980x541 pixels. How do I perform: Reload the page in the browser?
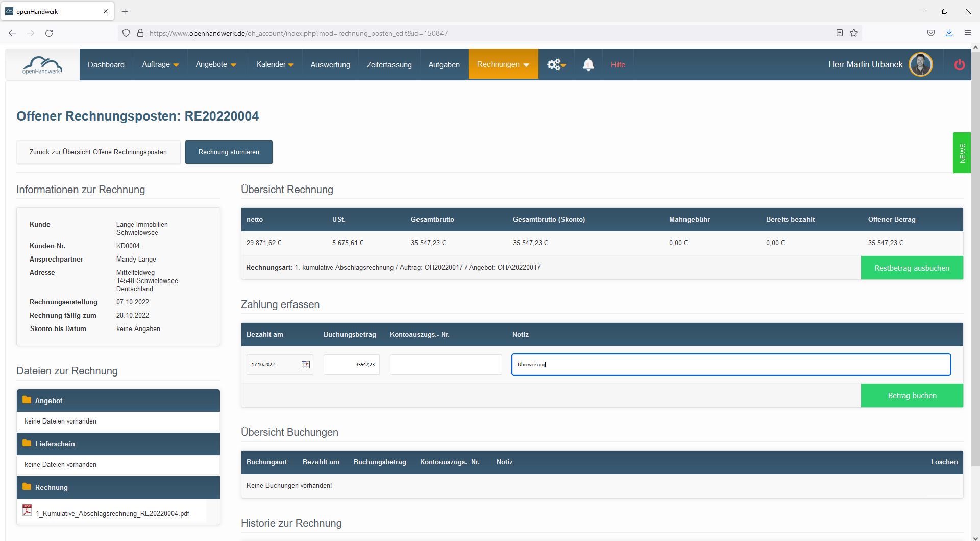pyautogui.click(x=49, y=33)
